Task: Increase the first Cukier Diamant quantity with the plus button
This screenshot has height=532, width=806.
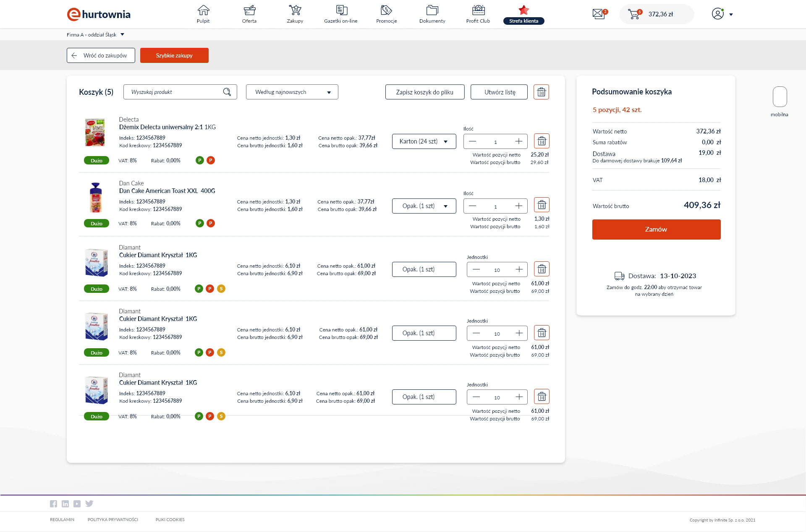Action: coord(519,269)
